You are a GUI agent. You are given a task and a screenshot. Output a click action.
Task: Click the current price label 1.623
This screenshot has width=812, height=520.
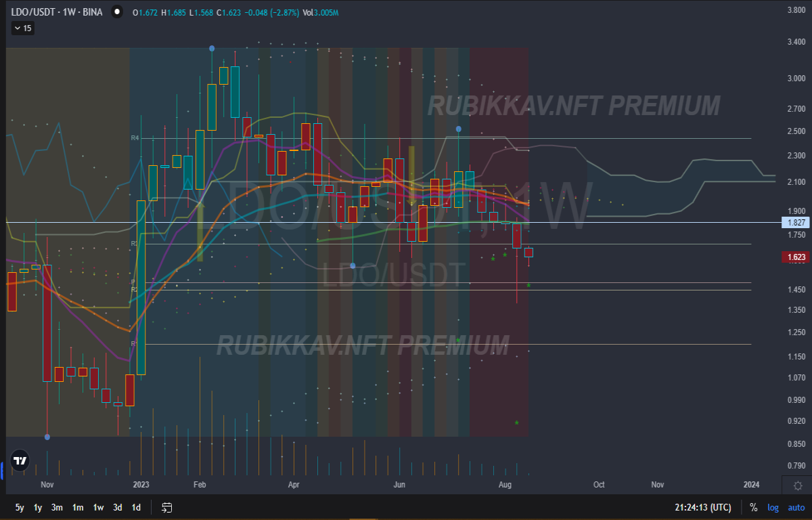tap(796, 257)
